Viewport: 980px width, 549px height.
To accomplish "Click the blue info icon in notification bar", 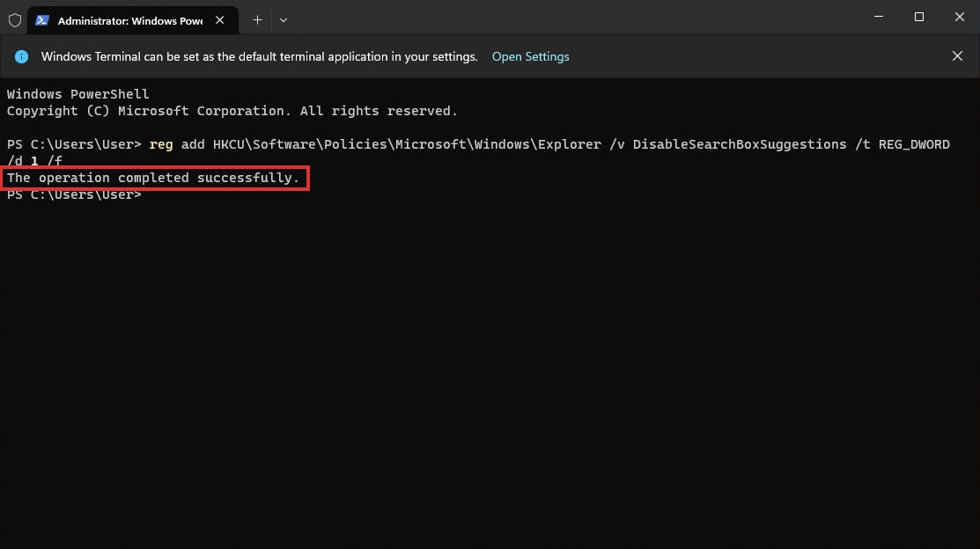I will pos(21,57).
